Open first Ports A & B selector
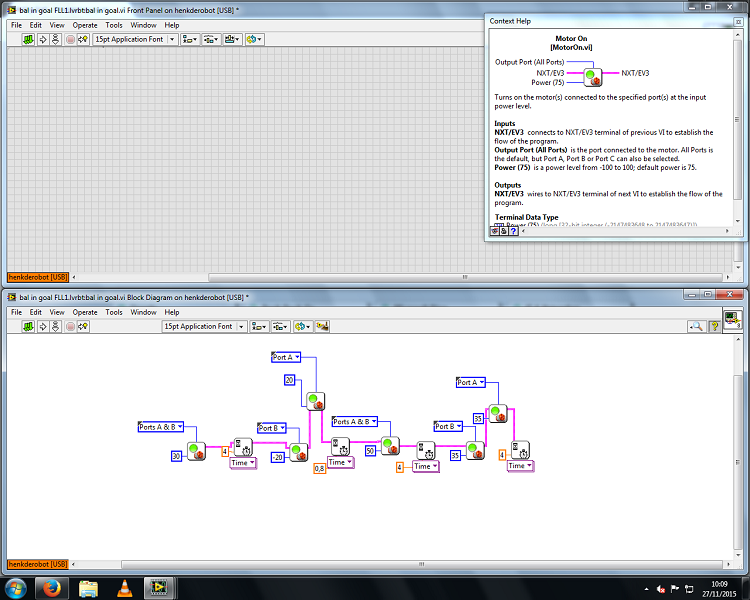The image size is (750, 600). (161, 427)
